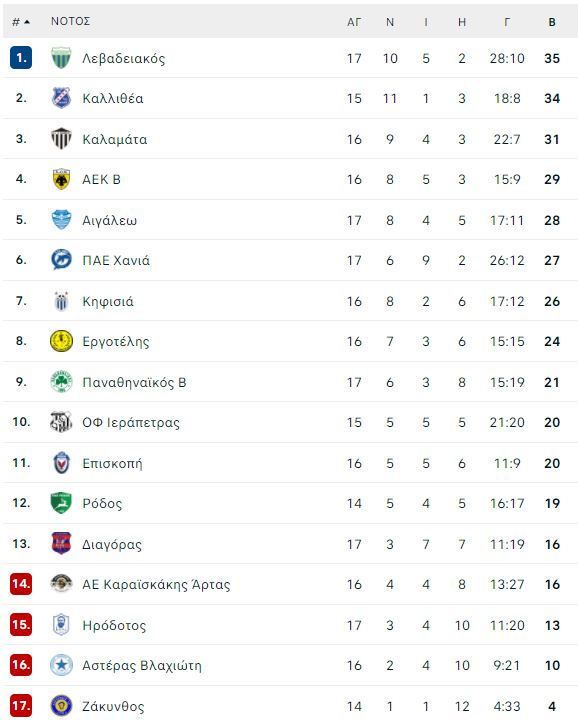Image resolution: width=578 pixels, height=720 pixels.
Task: Click the Εργοτέλης yellow round crest
Action: click(61, 341)
